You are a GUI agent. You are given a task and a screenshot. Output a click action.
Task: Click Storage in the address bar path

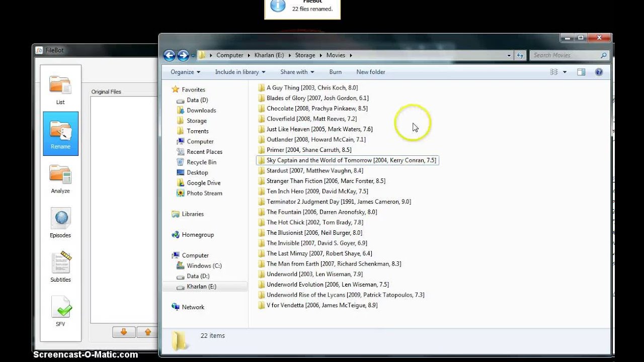(x=305, y=55)
